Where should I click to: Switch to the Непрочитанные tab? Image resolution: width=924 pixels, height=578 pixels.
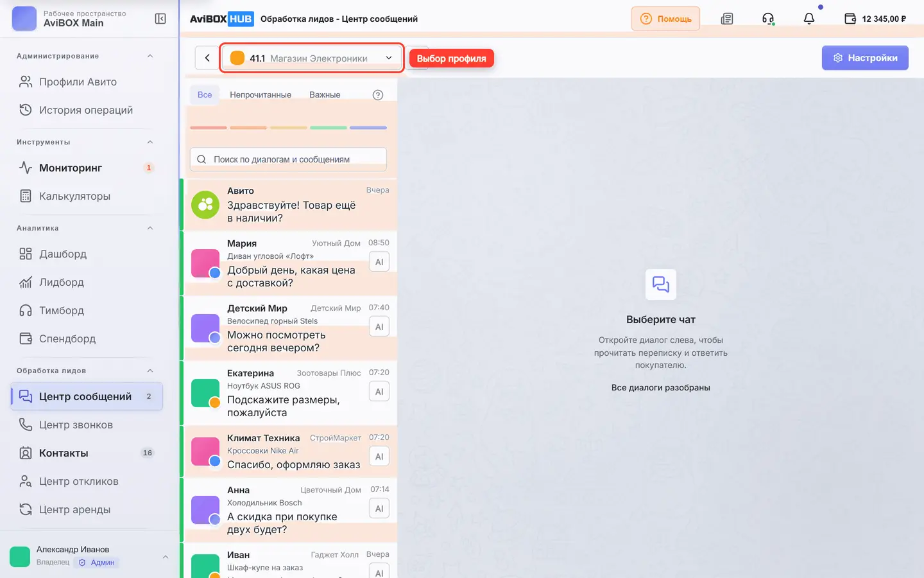261,94
